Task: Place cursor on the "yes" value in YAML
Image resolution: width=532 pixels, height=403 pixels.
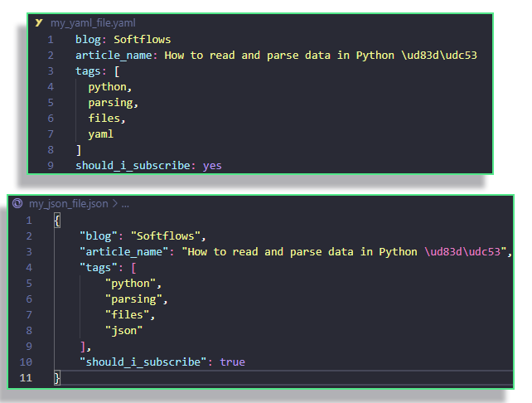Action: click(x=212, y=166)
